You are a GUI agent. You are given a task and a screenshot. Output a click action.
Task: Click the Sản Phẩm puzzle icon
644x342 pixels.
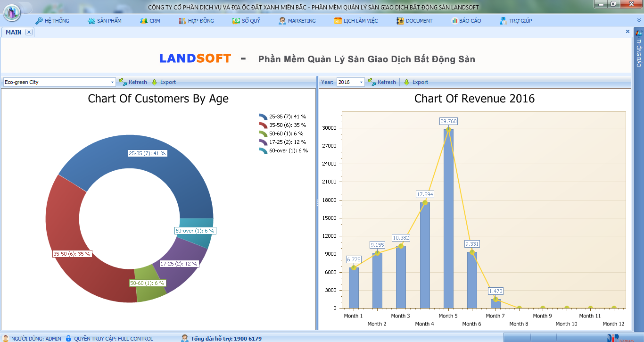[91, 21]
